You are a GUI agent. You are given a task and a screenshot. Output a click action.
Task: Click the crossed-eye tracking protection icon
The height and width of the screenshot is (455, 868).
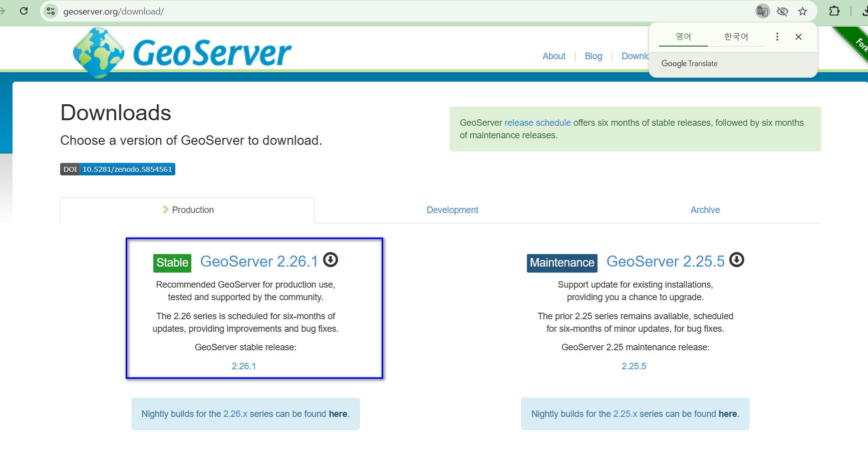click(782, 11)
